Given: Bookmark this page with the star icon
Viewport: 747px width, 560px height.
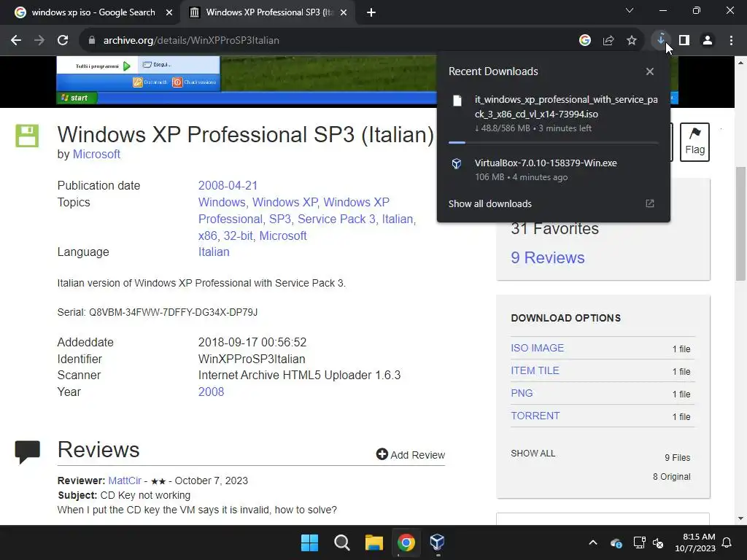Looking at the screenshot, I should pyautogui.click(x=632, y=41).
